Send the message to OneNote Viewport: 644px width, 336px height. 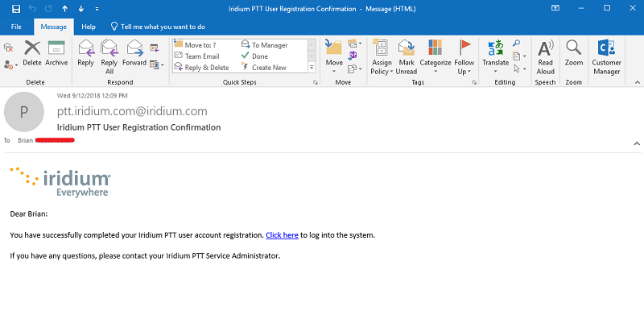point(353,56)
